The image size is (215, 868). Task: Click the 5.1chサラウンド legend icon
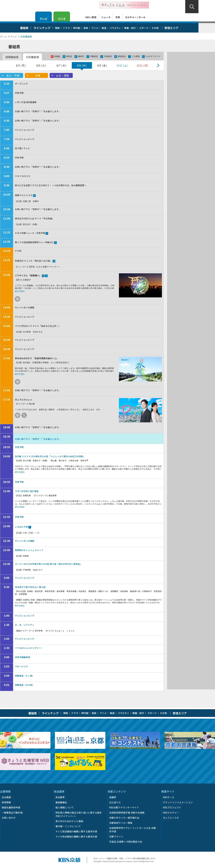(143, 57)
